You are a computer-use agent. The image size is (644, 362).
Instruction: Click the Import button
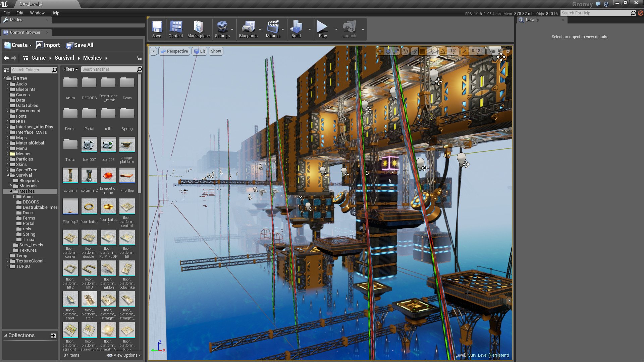[48, 45]
